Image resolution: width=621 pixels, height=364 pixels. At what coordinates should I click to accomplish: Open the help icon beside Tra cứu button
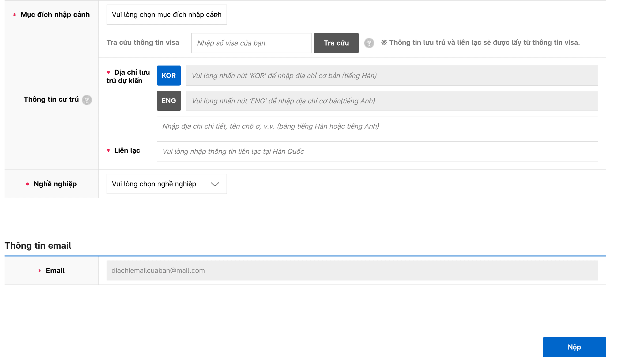pyautogui.click(x=369, y=43)
